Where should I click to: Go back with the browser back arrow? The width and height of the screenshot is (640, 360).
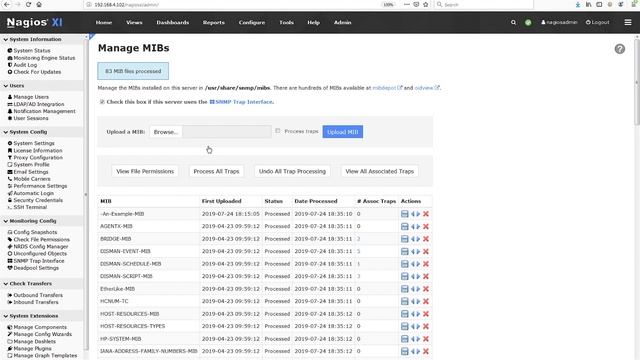coord(7,4)
